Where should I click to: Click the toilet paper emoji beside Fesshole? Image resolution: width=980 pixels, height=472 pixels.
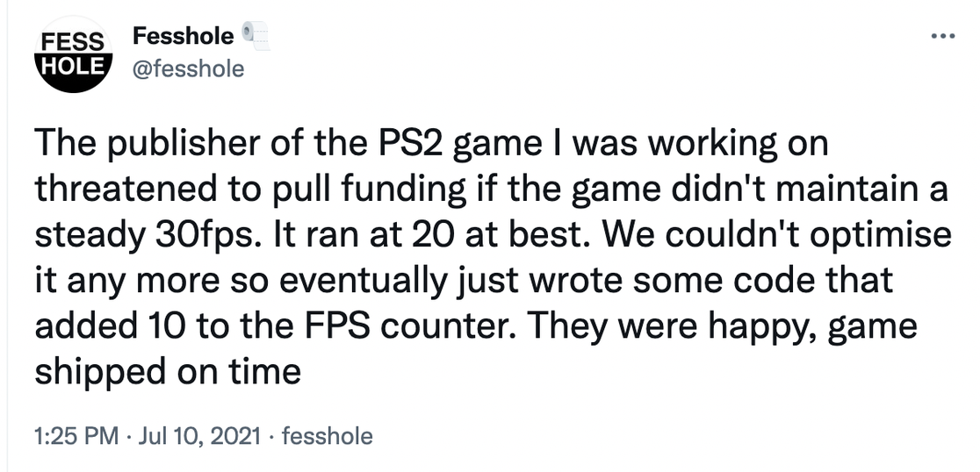tap(253, 36)
